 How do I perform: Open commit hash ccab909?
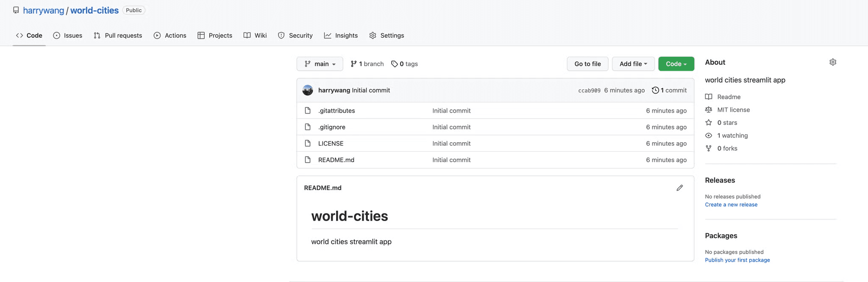pos(589,91)
